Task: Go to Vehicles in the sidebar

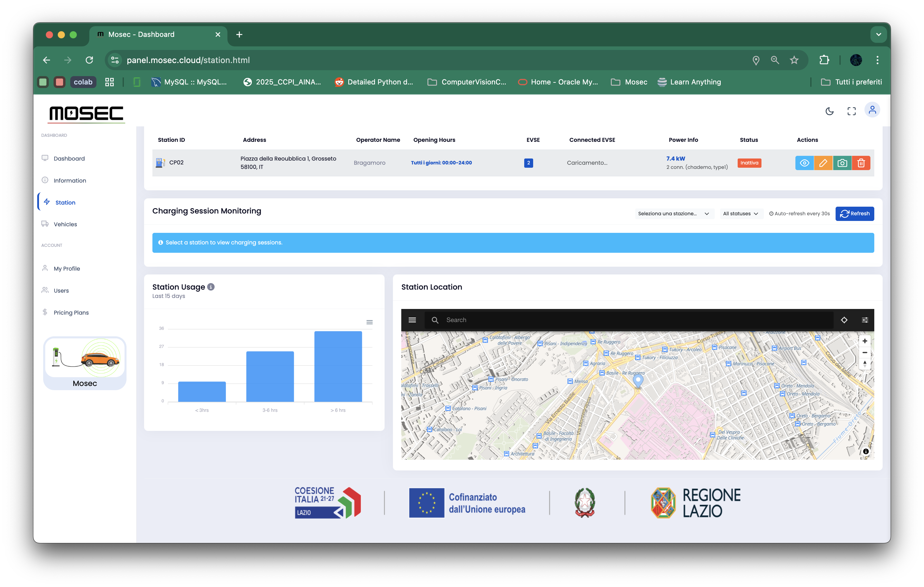Action: [x=65, y=224]
